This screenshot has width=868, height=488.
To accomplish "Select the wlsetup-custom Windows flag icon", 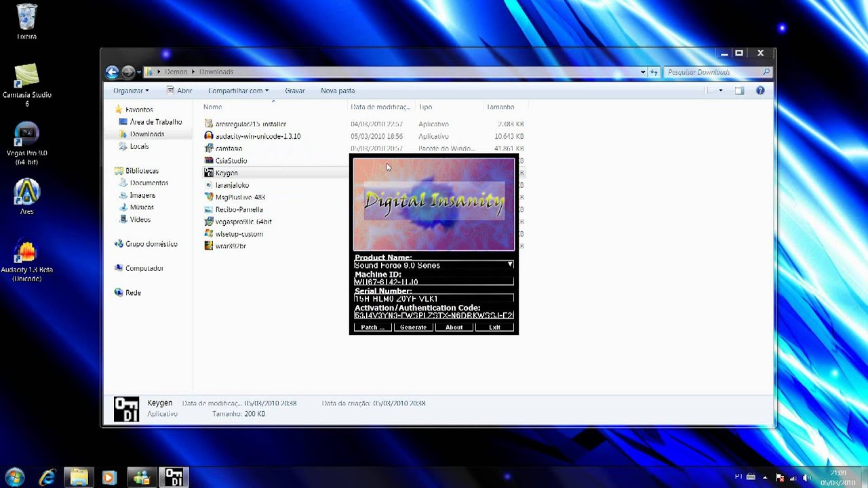I will (209, 234).
